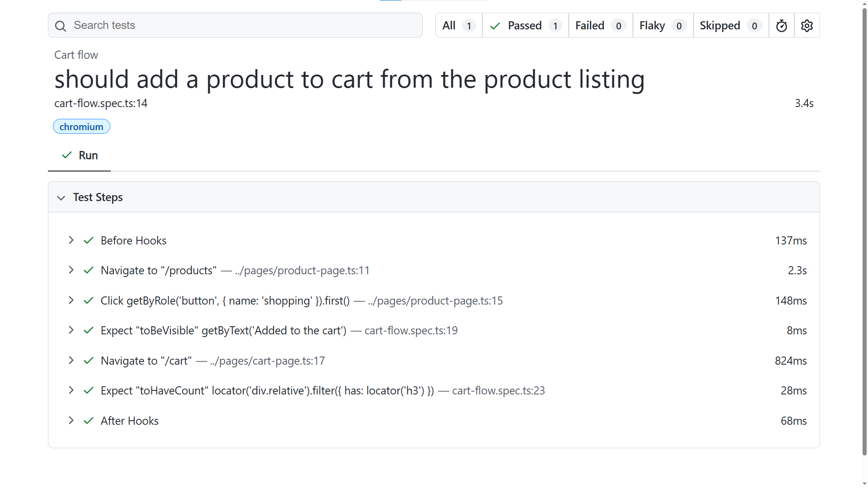
Task: Click green checkmark beside After Hooks
Action: (x=89, y=421)
